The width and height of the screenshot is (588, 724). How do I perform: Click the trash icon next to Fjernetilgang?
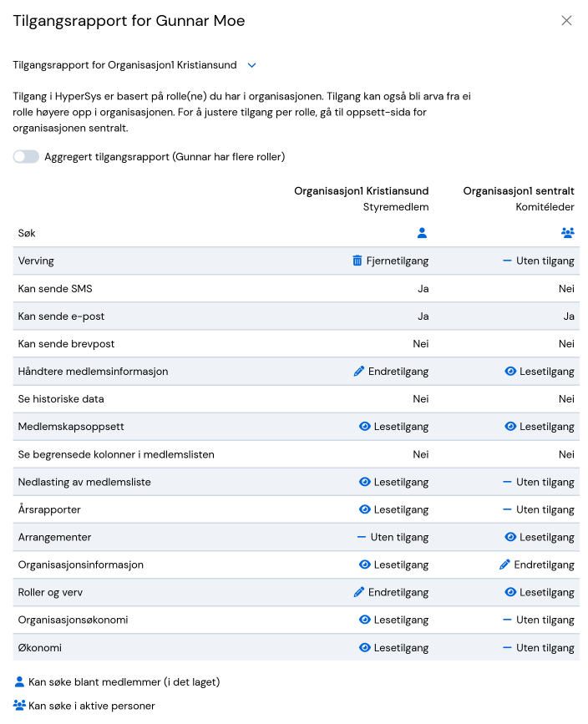tap(357, 261)
